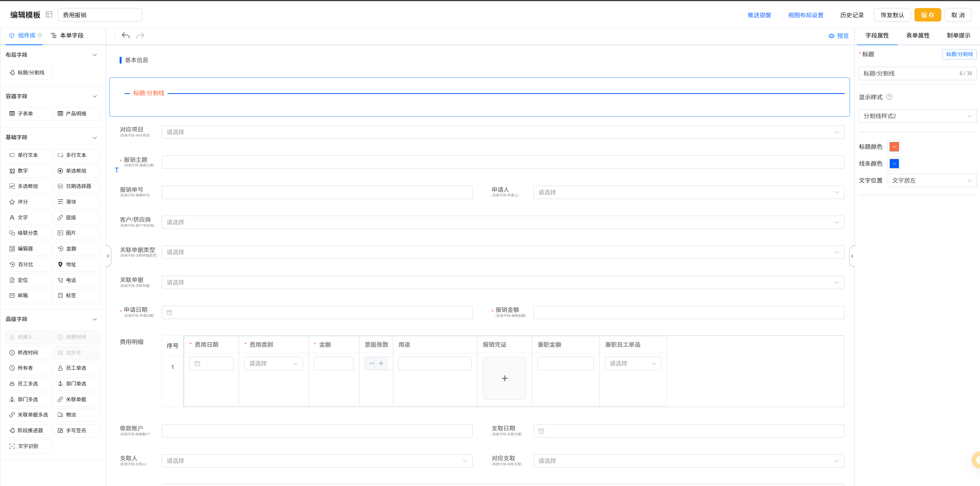Screen dimensions: 980x486
Task: Select the 地址 location pin component
Action: [77, 264]
